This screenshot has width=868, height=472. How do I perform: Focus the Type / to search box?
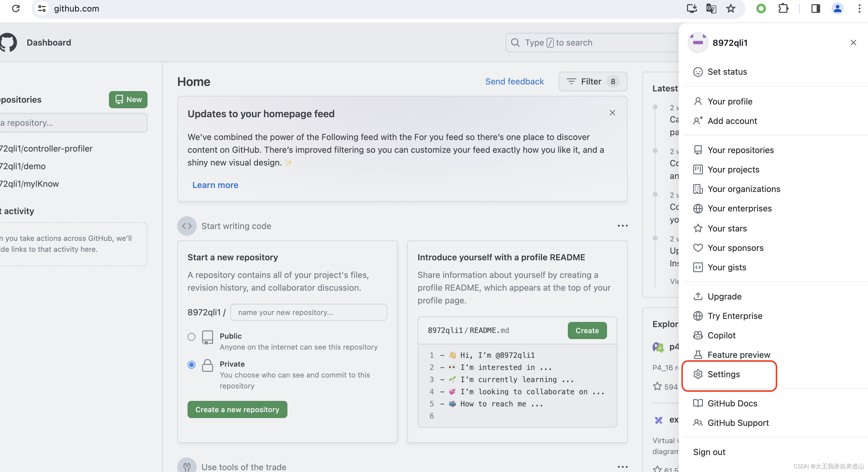tap(592, 43)
